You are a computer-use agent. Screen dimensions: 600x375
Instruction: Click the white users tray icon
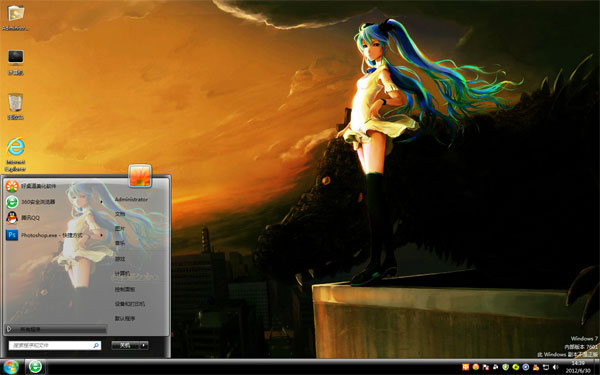coord(496,367)
